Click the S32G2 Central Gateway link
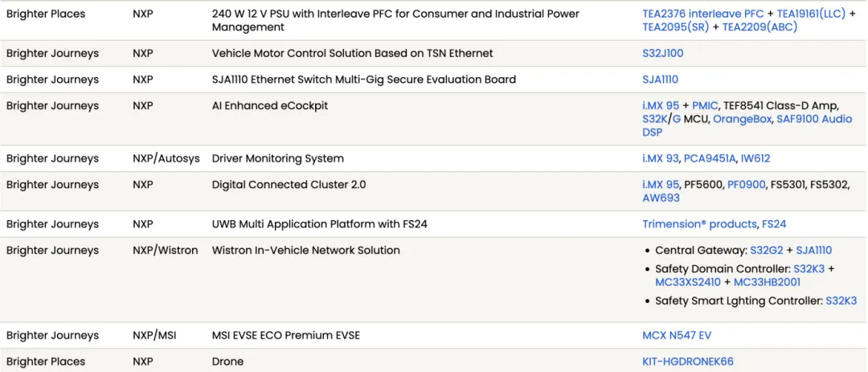The height and width of the screenshot is (372, 868). [767, 250]
